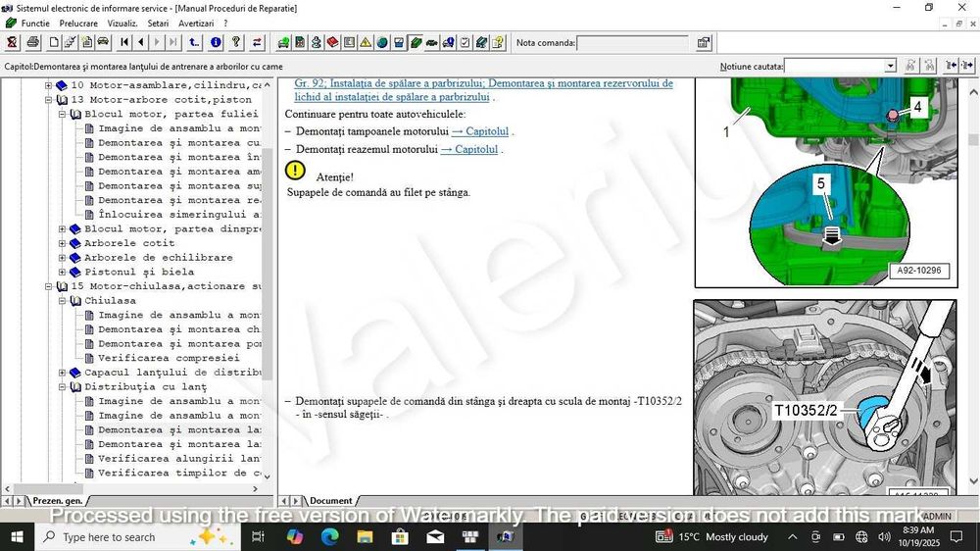The image size is (980, 551).
Task: Select 'Înlocuirea simeringului' tree item
Action: coord(179,215)
